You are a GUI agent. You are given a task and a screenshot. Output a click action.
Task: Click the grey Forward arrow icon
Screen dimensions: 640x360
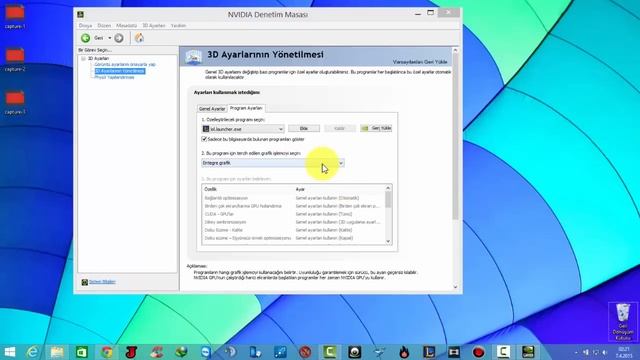pyautogui.click(x=119, y=38)
